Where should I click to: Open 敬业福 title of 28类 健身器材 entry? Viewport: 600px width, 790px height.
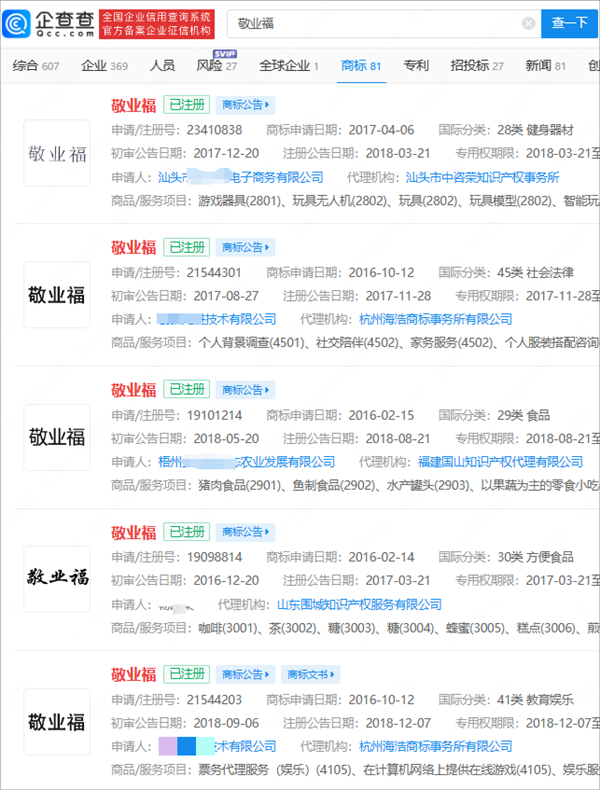click(134, 105)
